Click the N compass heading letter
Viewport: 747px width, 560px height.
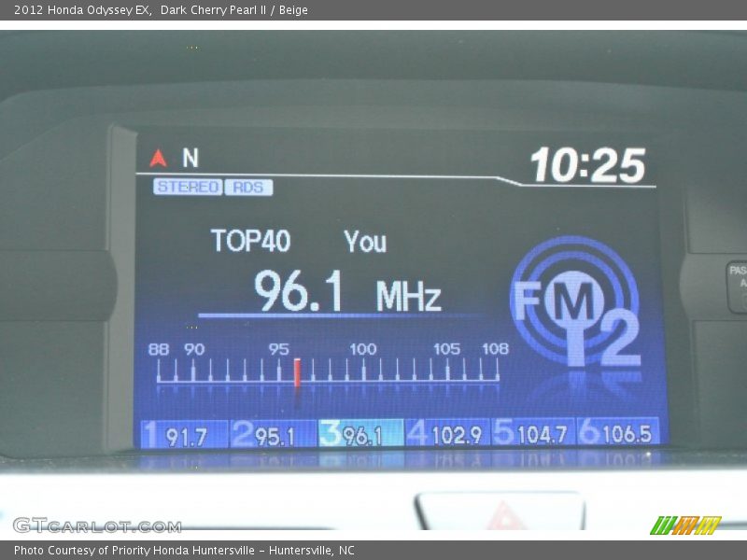point(190,158)
